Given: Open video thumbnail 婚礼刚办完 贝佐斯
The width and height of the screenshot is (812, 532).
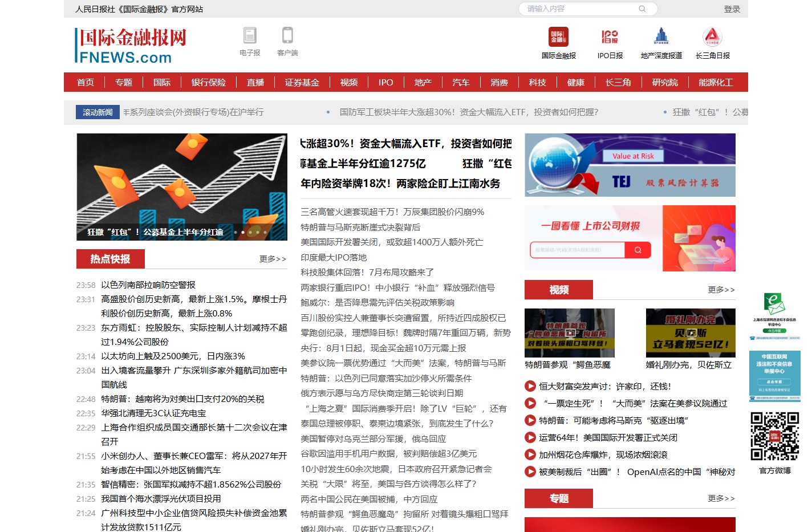Looking at the screenshot, I should [x=691, y=333].
